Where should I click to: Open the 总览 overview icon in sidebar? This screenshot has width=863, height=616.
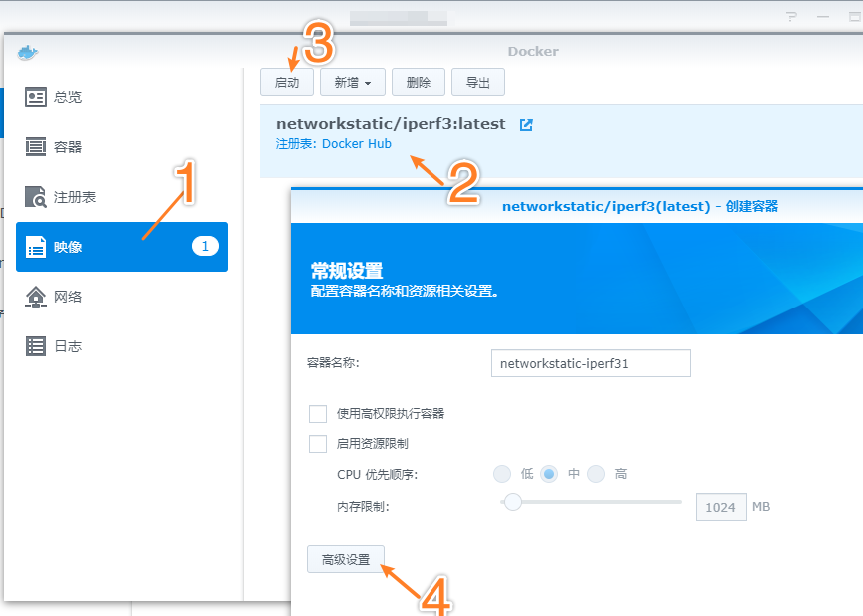point(36,97)
